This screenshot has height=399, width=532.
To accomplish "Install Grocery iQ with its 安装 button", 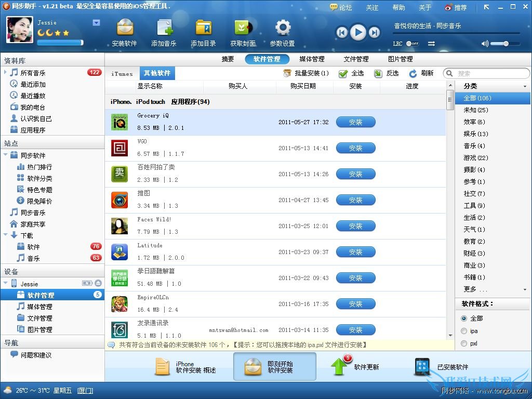I will point(355,122).
